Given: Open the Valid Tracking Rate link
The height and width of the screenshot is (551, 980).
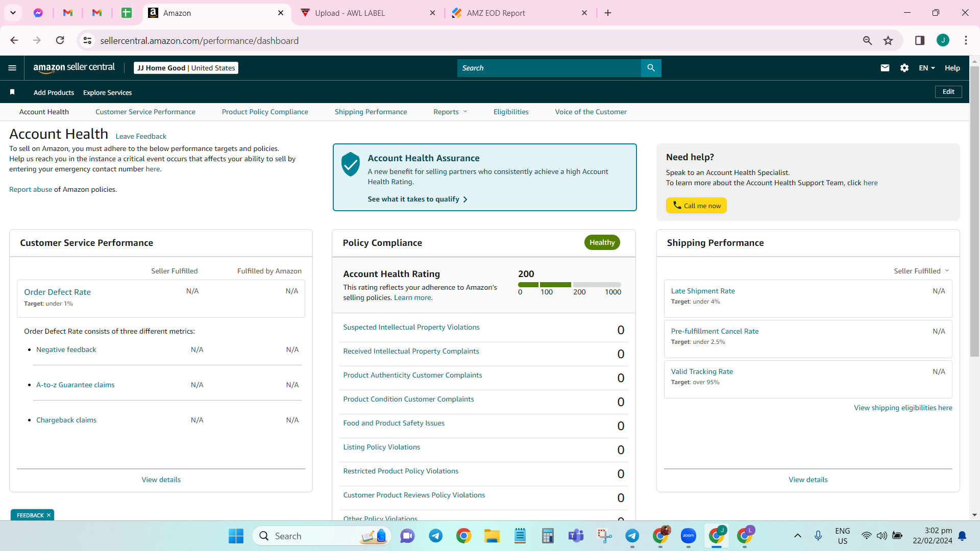Looking at the screenshot, I should 702,371.
